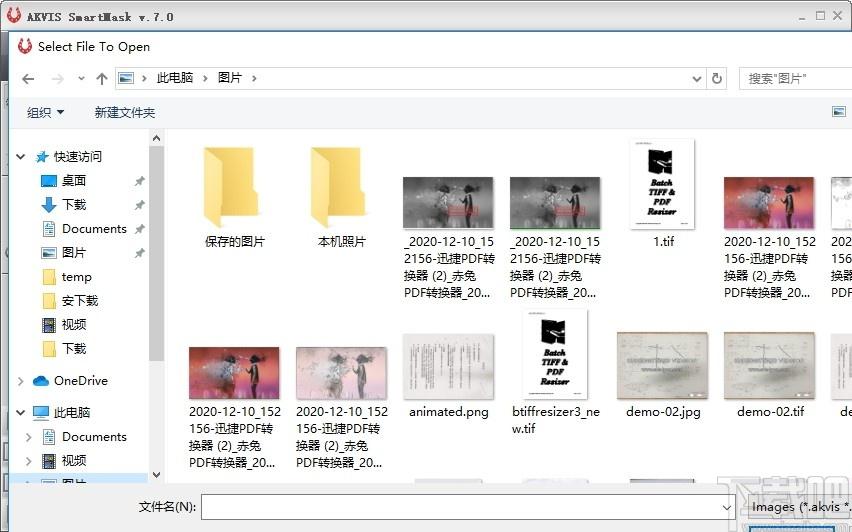Select pinned 图片 in quick access
Image resolution: width=852 pixels, height=532 pixels.
click(73, 253)
